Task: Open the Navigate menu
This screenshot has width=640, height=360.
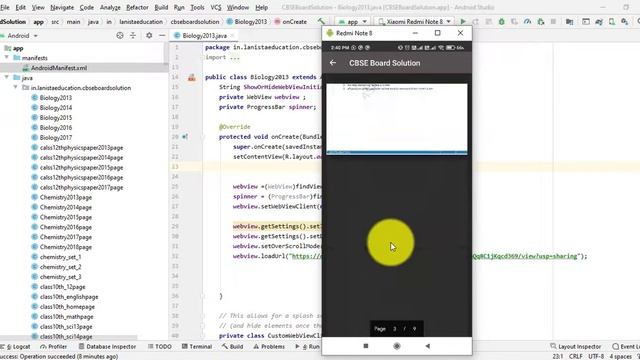Action: (62, 7)
